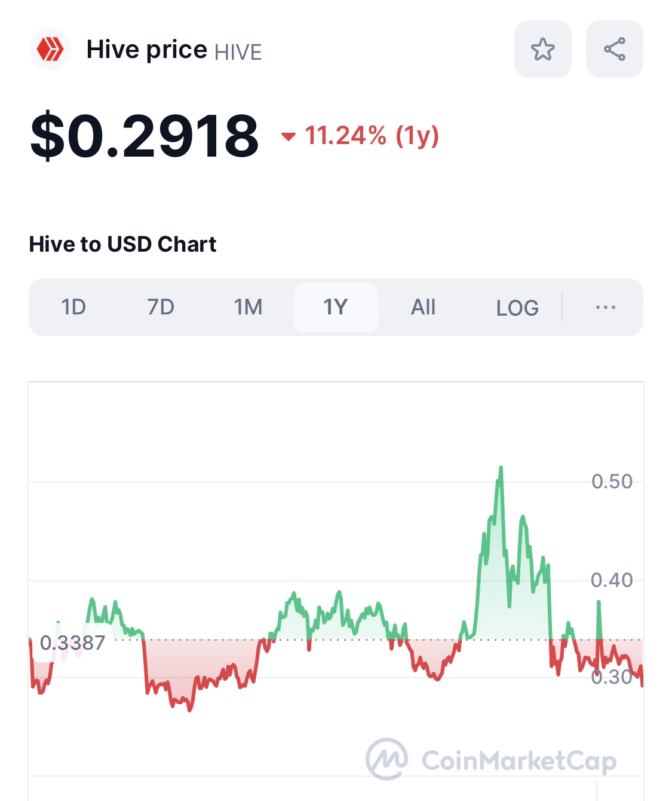
Task: Toggle the LOG scale option
Action: pos(517,308)
